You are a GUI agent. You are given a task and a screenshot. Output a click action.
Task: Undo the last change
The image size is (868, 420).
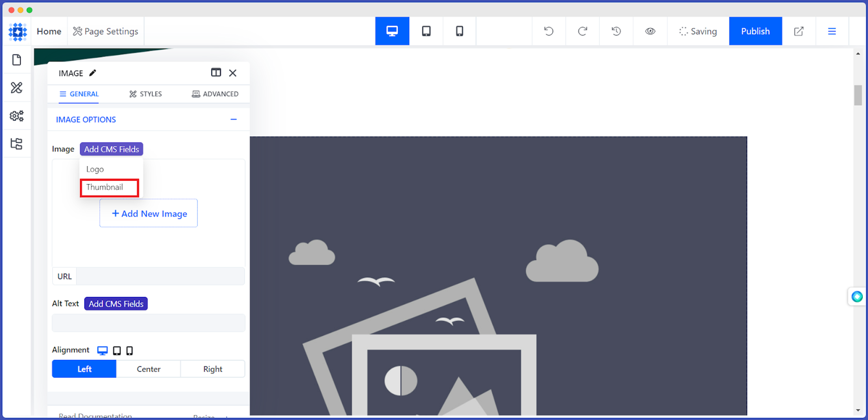[x=549, y=31]
